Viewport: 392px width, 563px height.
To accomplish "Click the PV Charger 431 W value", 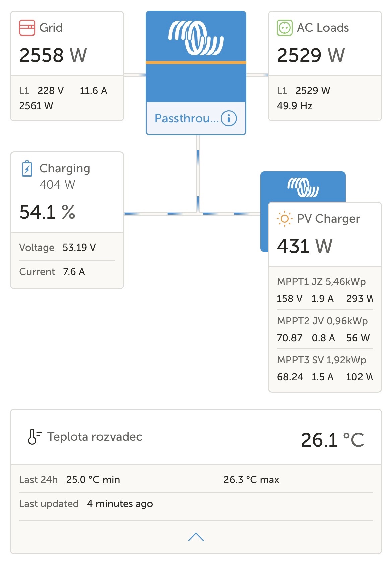I will [305, 246].
